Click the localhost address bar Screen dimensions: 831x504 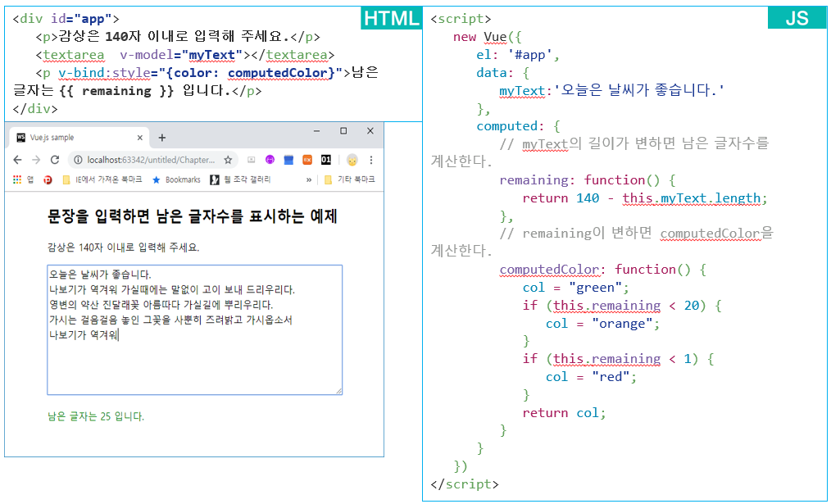[x=151, y=160]
